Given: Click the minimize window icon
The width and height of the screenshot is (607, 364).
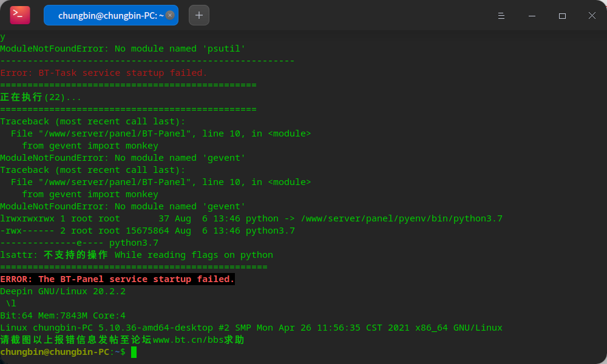Looking at the screenshot, I should (x=532, y=16).
